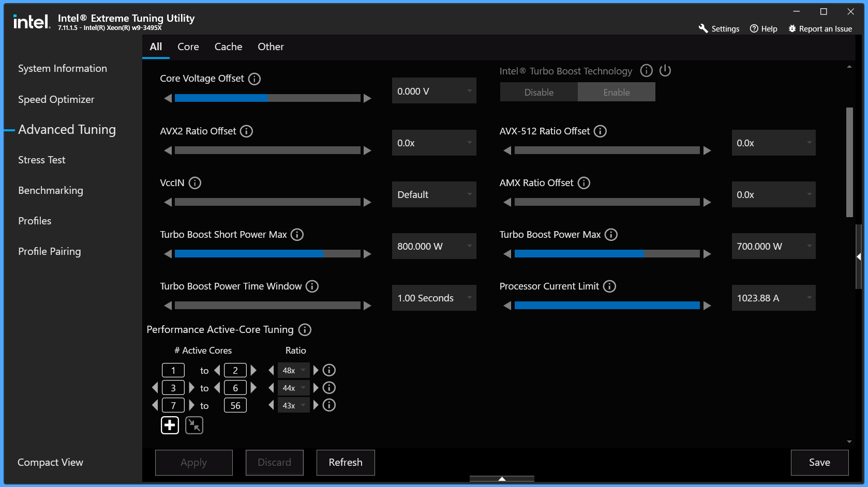Open the 700.000 W dropdown
The image size is (868, 487).
[x=773, y=246]
